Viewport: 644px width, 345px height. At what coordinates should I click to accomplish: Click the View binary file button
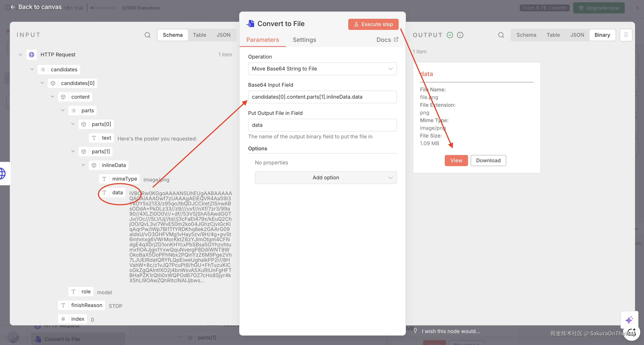(456, 161)
